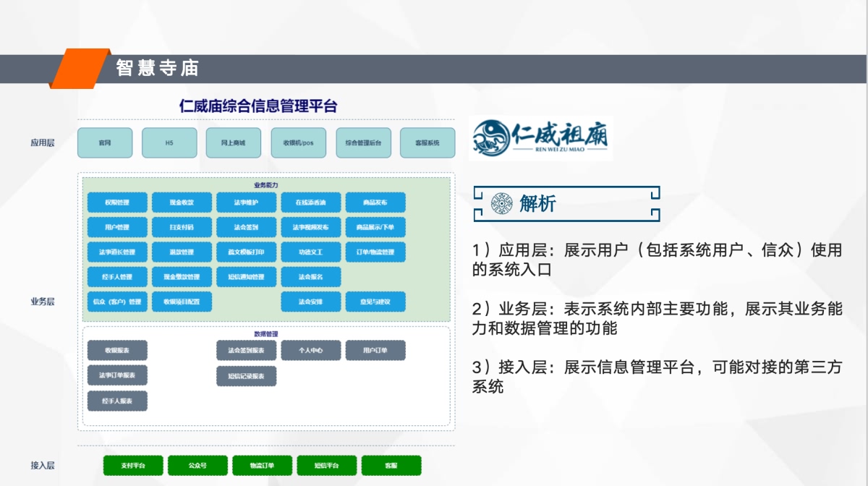
Task: Click the orange parallelogram beside 智慧寺庙
Action: [80, 69]
